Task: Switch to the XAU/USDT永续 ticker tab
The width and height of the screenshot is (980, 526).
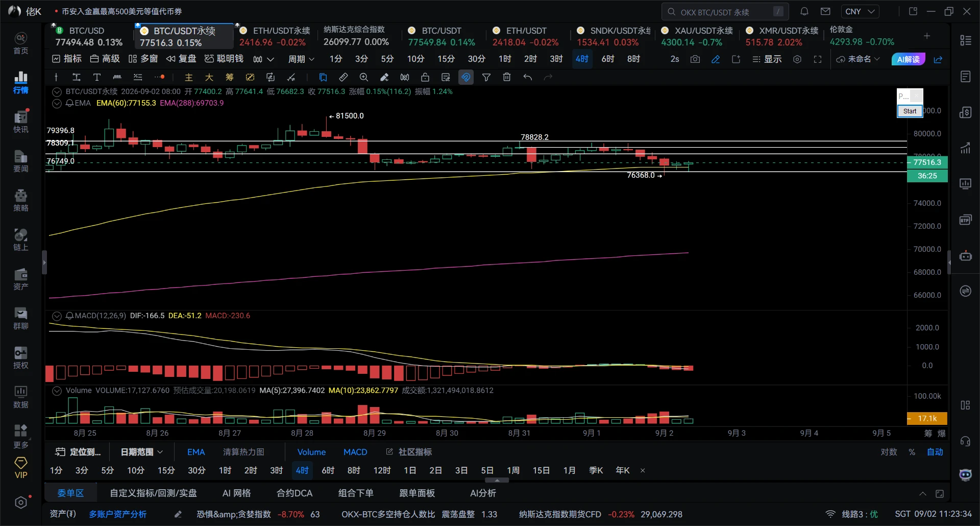Action: click(697, 36)
